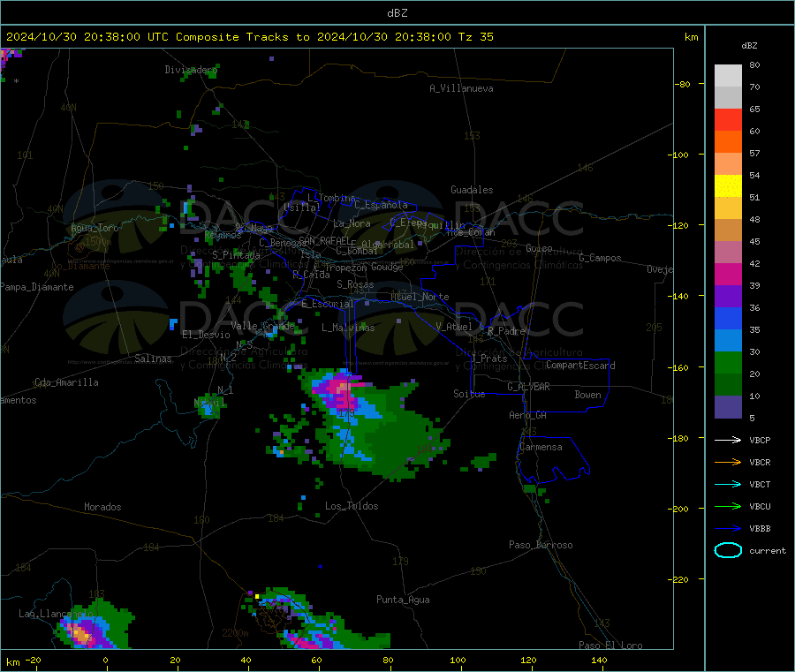Screen dimensions: 795x672
Task: Click the '-20' tick on bottom km axis
Action: point(33,660)
